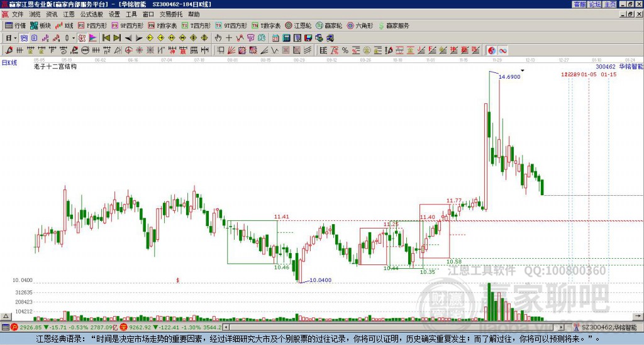Click the 主页 button

610,4
